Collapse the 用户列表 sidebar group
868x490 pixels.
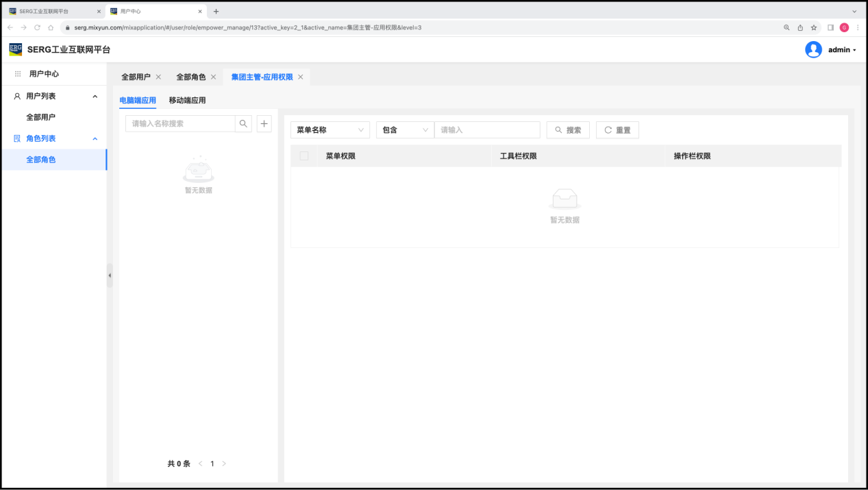tap(95, 97)
